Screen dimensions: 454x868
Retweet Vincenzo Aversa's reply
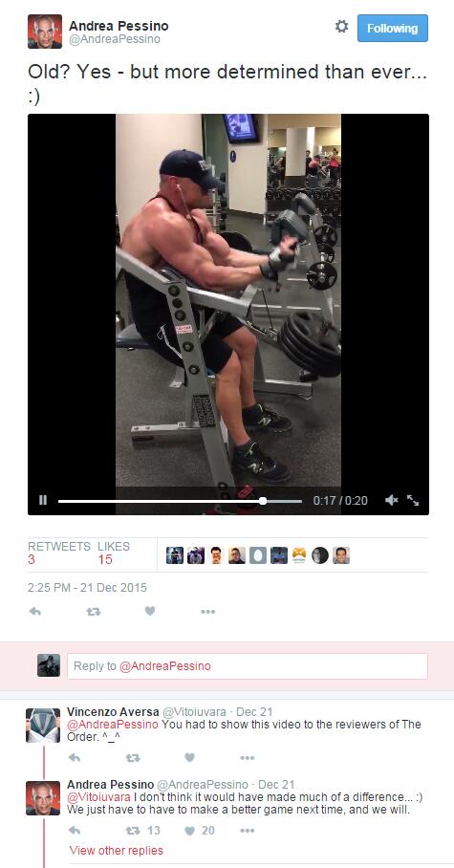132,758
